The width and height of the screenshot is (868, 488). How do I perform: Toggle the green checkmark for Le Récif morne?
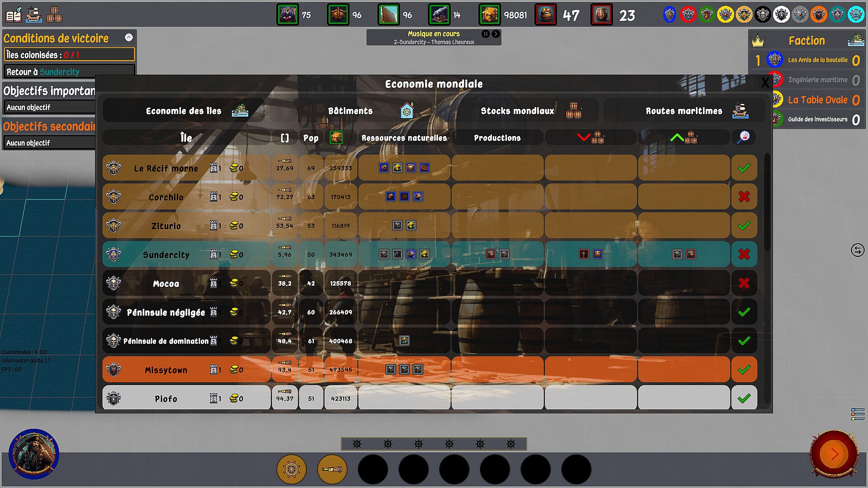click(744, 168)
